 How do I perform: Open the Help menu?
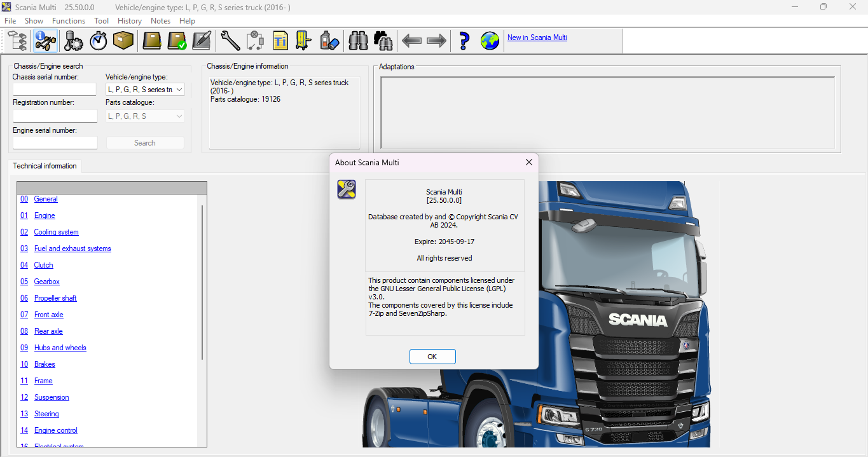[188, 21]
